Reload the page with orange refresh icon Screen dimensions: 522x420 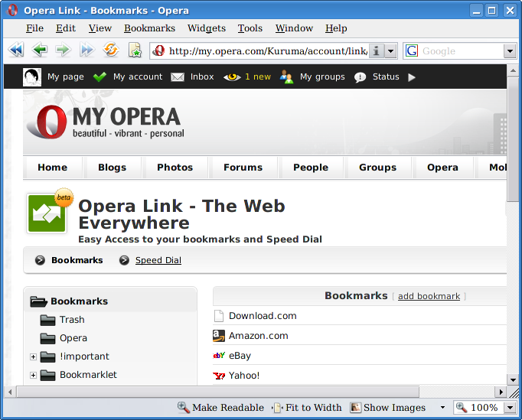click(111, 50)
